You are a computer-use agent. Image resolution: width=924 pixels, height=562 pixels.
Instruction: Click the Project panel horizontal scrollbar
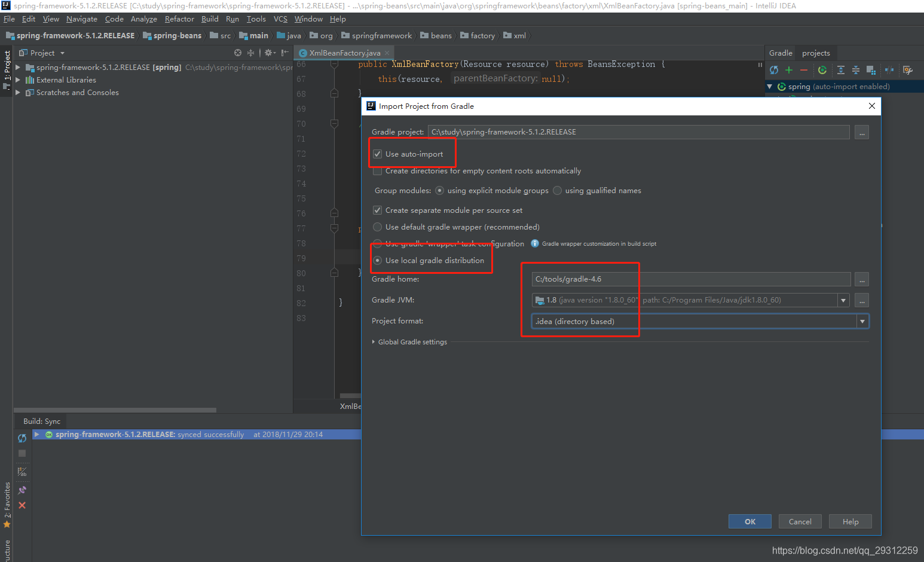click(x=115, y=410)
